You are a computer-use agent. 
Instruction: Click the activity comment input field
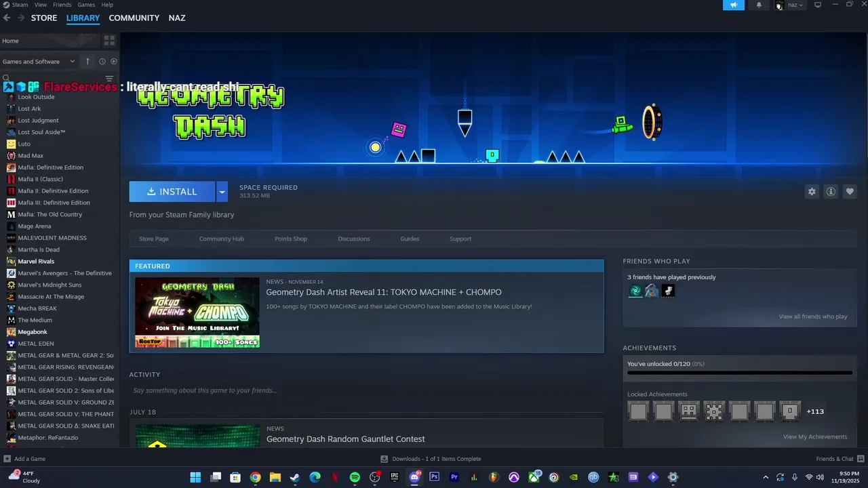click(x=366, y=390)
